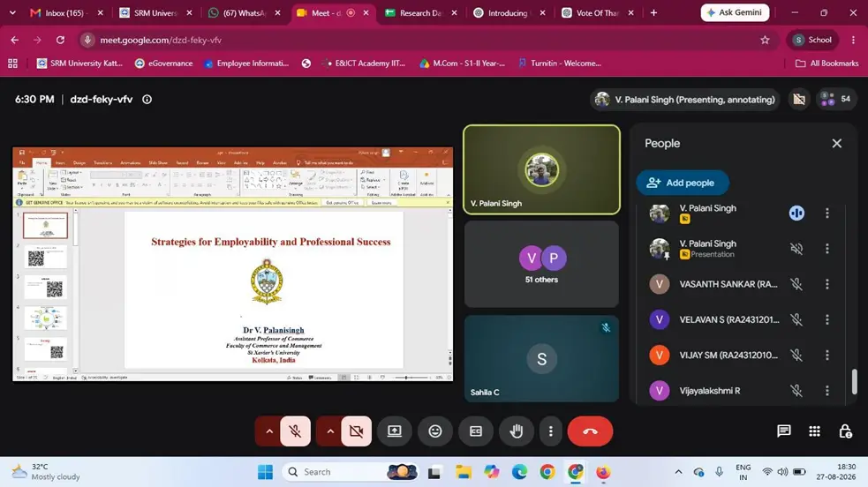Open the chat panel icon
Screen dimensions: 868x487
coord(783,431)
